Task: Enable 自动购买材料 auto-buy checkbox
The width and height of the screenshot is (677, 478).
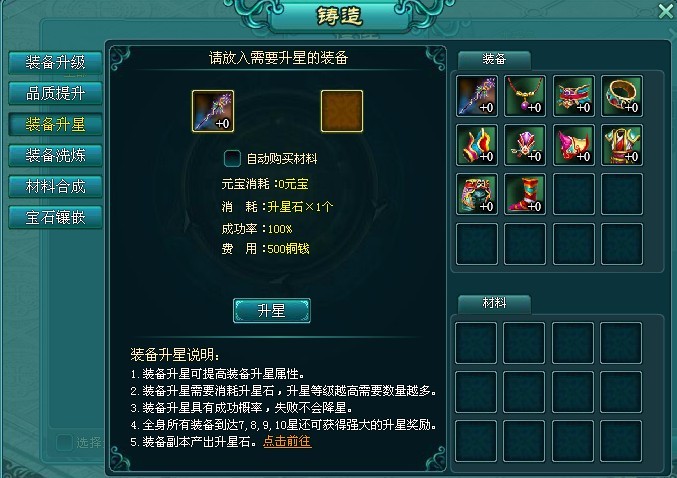Action: (x=232, y=158)
